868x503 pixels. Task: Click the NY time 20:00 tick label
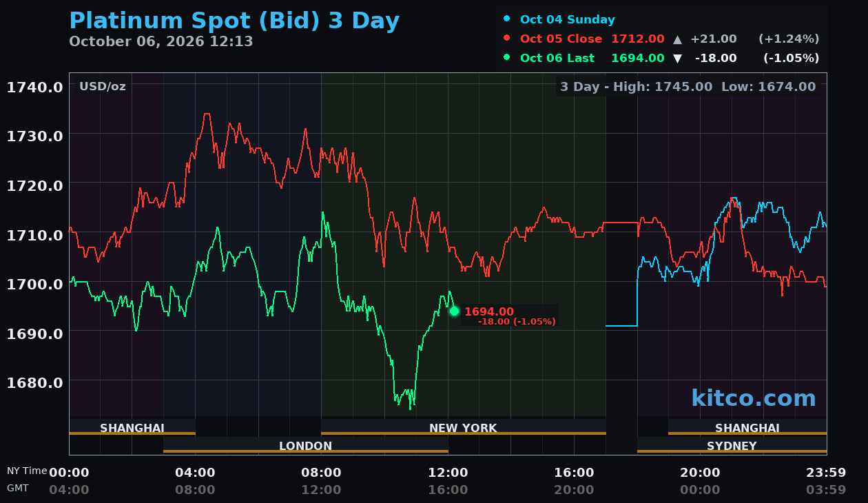(x=700, y=473)
